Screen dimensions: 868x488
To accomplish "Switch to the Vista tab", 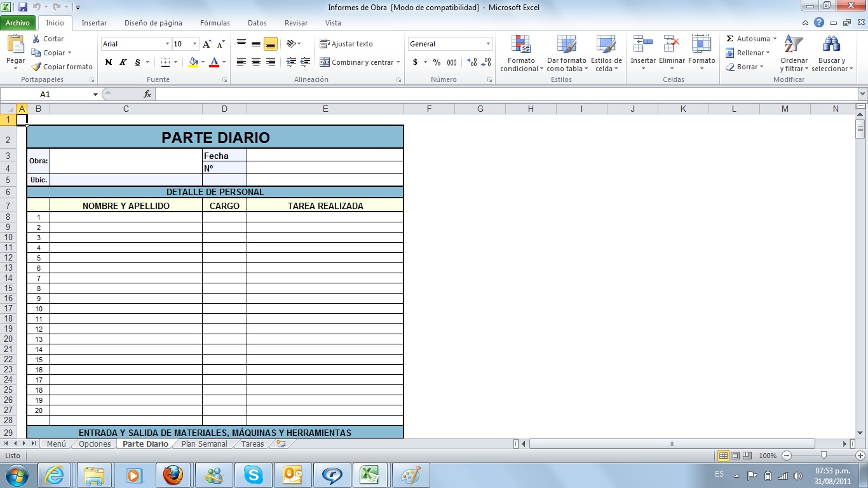I will click(x=333, y=23).
